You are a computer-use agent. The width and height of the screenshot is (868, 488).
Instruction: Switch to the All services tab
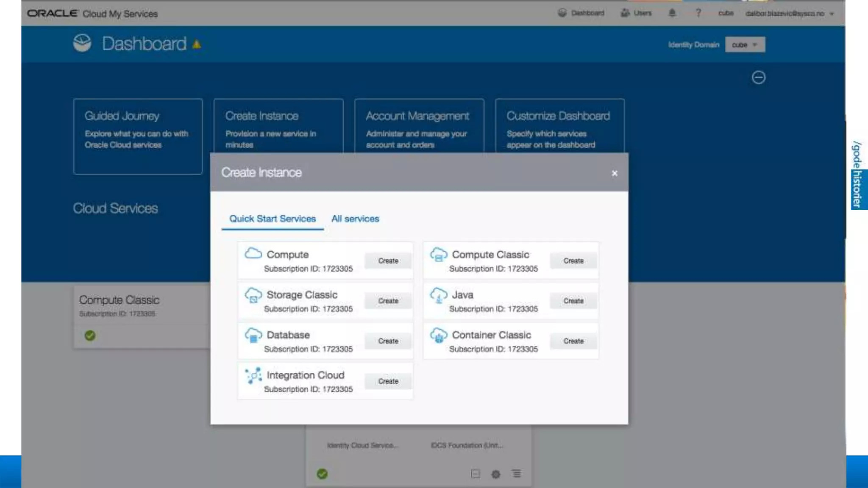tap(355, 219)
